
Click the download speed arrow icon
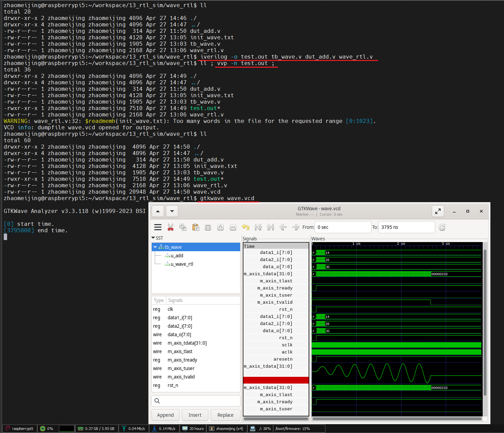(x=154, y=429)
